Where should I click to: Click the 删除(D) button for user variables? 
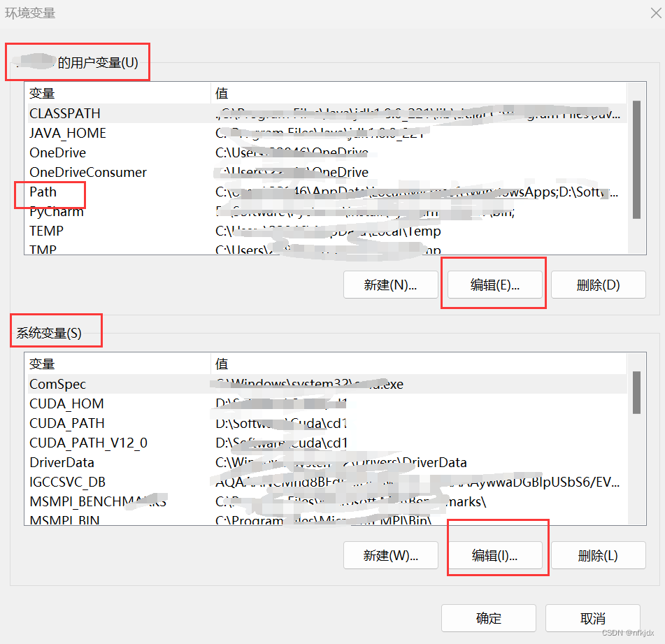599,285
